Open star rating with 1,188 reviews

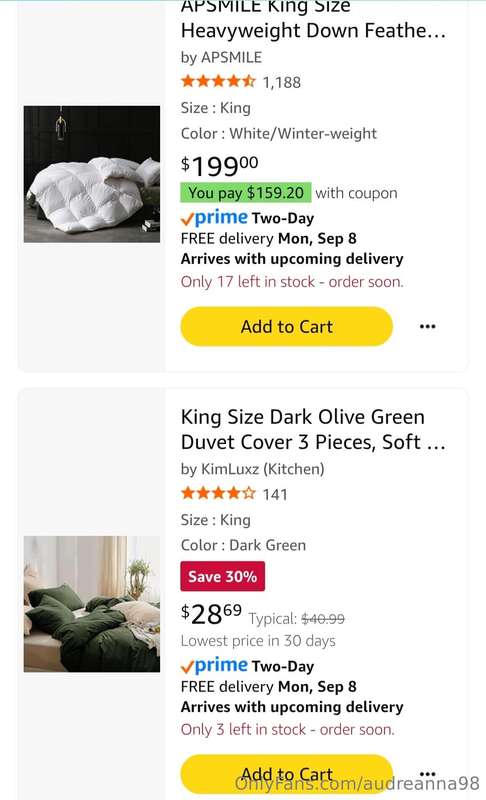241,82
